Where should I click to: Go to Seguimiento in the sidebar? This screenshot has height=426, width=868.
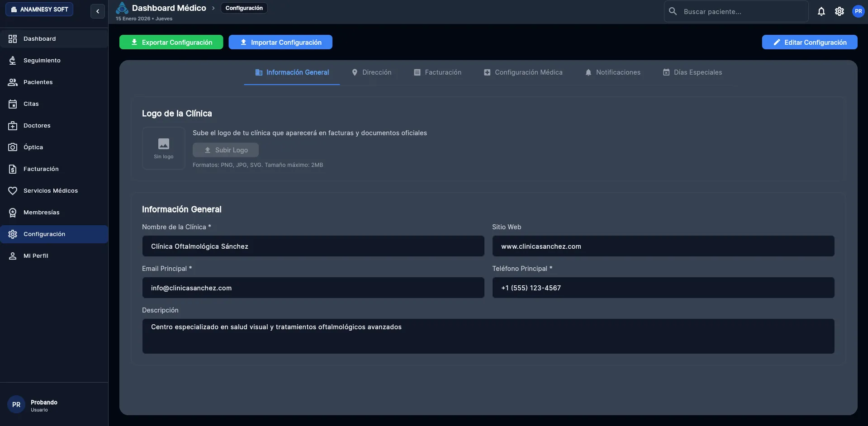(x=54, y=61)
